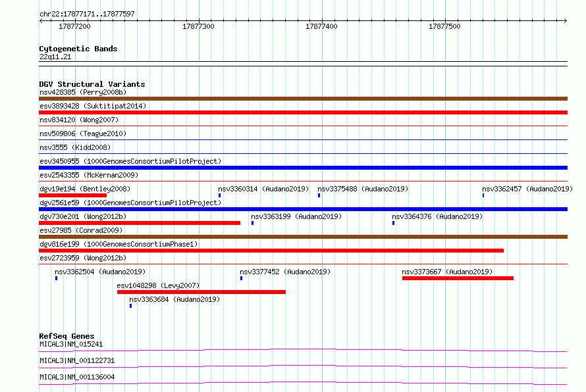Screen dimensions: 586x392
Task: Open esv2543355 (McKernan2009) variant label
Action: [89, 175]
